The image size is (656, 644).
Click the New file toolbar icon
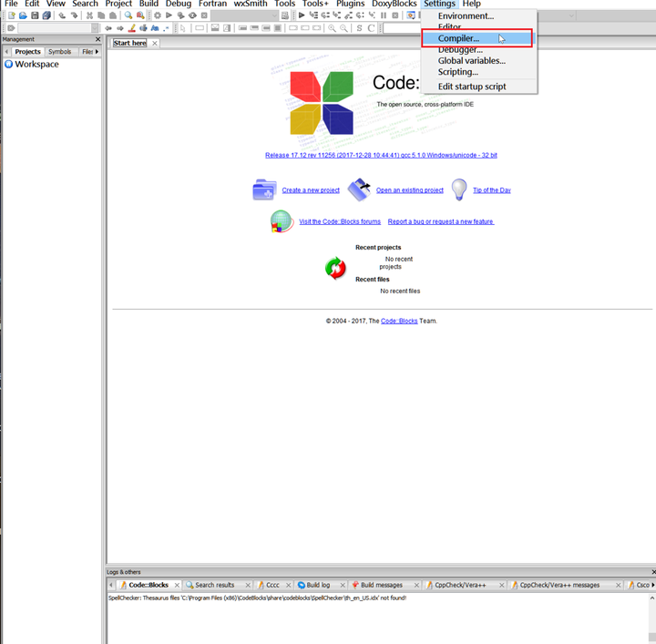pyautogui.click(x=11, y=15)
